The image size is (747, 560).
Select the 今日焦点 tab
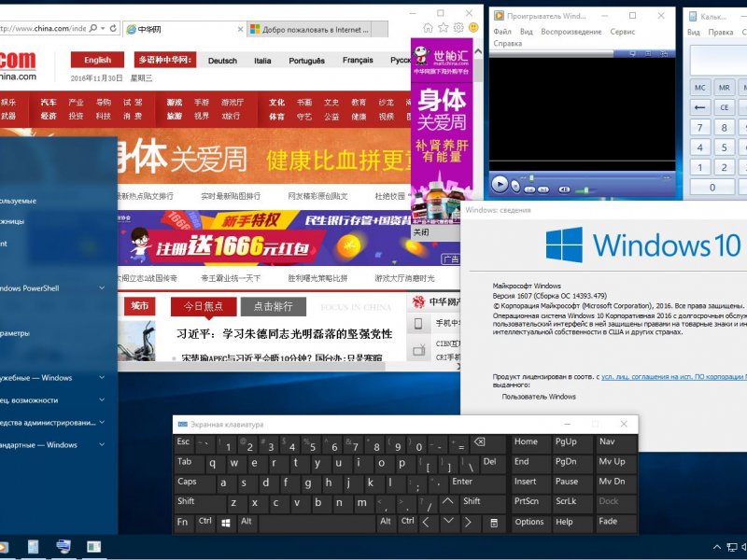[204, 307]
